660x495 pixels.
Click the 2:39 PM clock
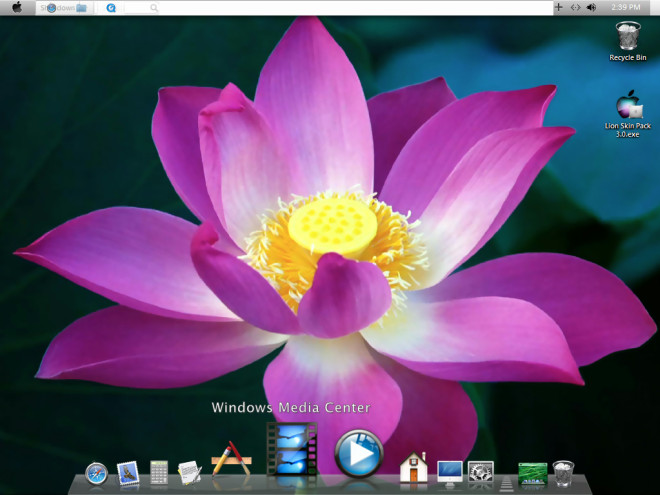(x=625, y=7)
